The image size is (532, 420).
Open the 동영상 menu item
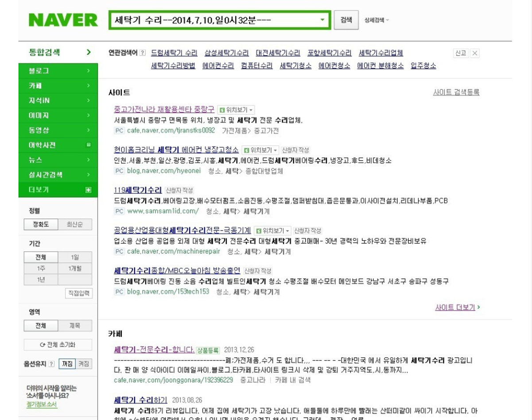58,130
